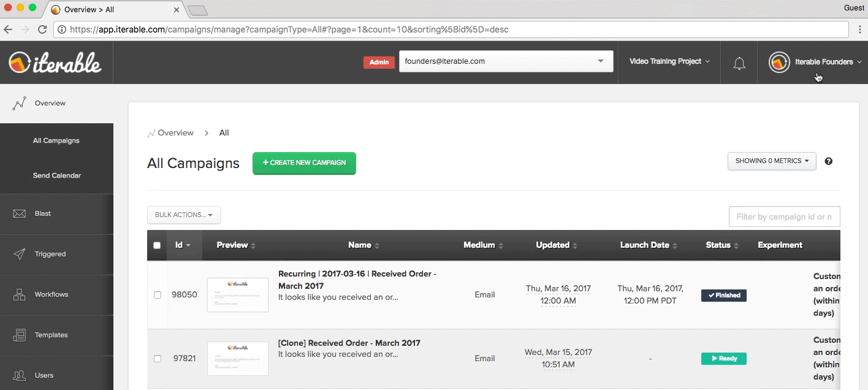Sort campaigns by Launch Date column
Viewport: 868px width, 390px height.
point(649,245)
